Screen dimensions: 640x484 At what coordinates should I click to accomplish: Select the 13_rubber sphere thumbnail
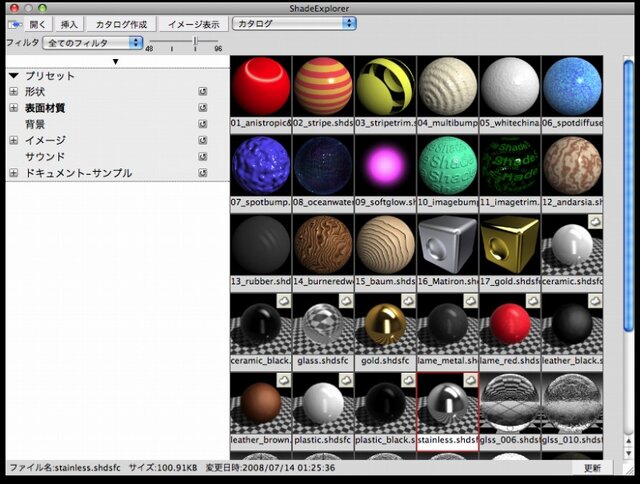261,245
